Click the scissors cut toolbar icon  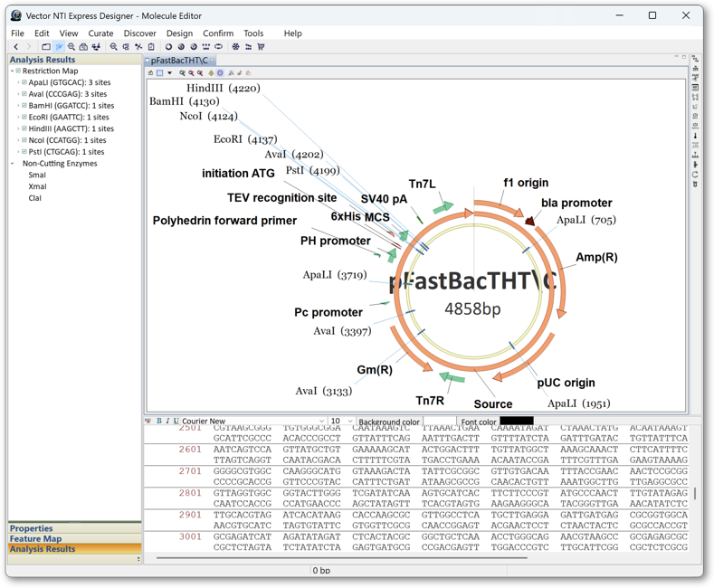point(138,46)
